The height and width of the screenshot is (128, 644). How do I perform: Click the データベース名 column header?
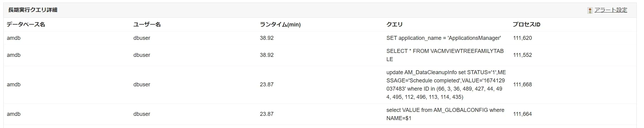tap(26, 25)
